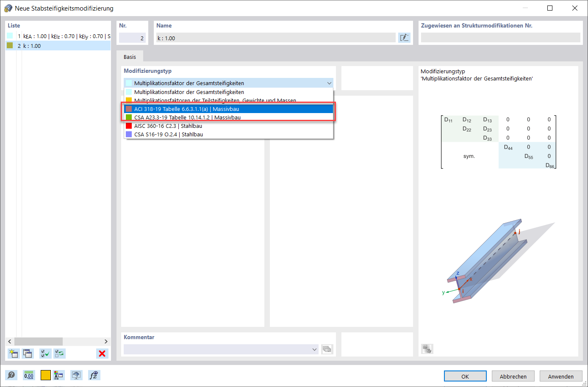588x387 pixels.
Task: Select ACI 318-19 Tabelle 6.6.3.1.1(a) option
Action: 229,109
